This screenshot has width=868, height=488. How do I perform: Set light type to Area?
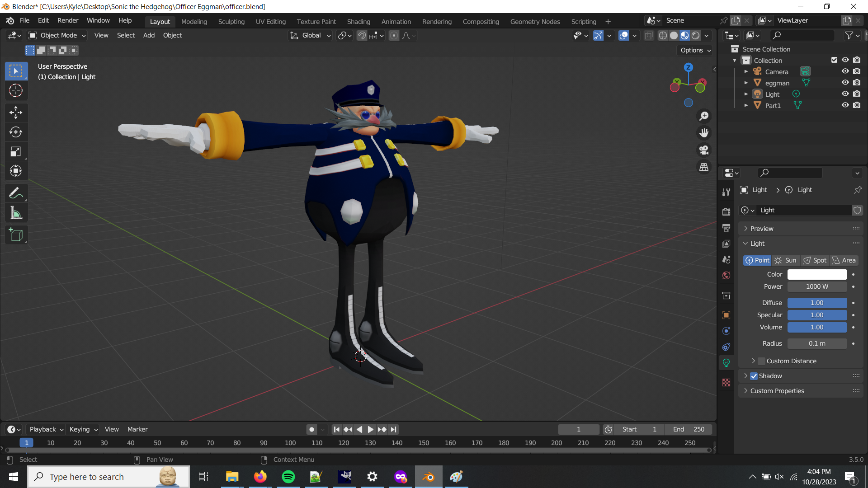[844, 261]
